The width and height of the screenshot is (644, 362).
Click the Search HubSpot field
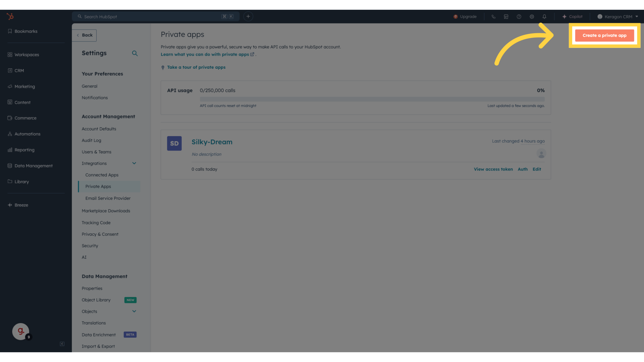(x=156, y=16)
